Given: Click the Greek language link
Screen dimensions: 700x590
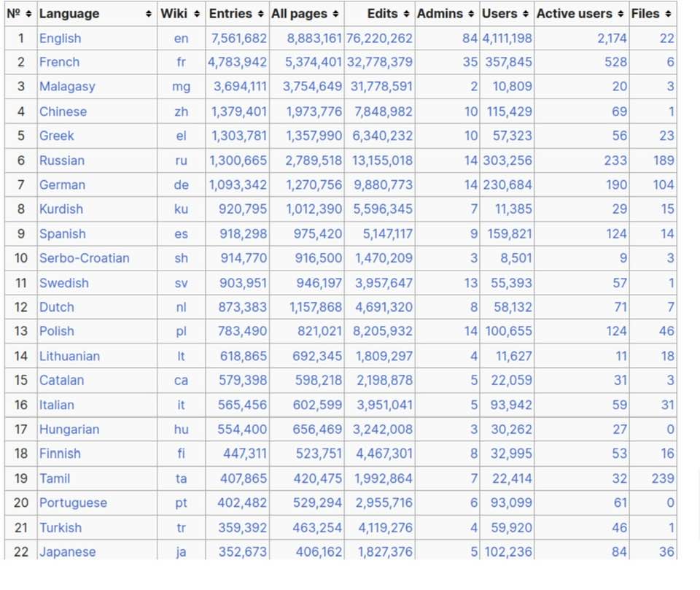Looking at the screenshot, I should 57,136.
